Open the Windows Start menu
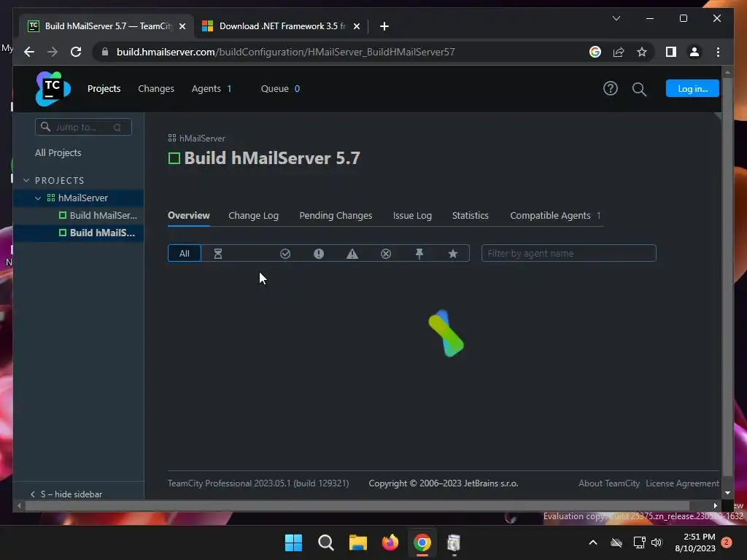The image size is (747, 560). (293, 542)
